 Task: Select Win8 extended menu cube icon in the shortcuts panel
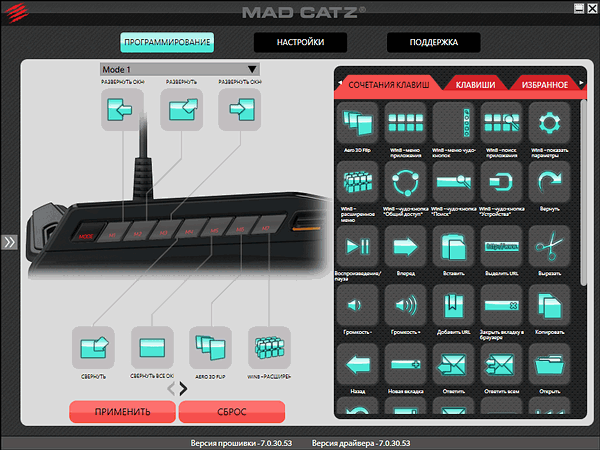tap(358, 182)
